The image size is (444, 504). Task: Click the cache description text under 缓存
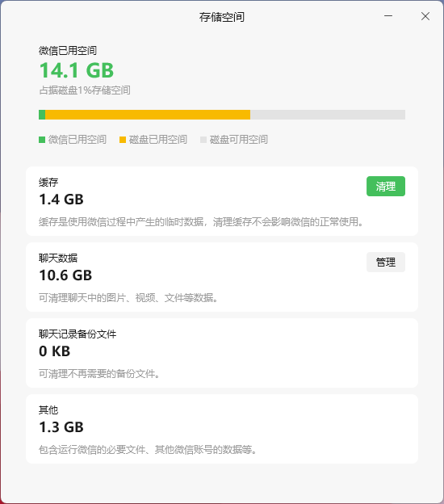pos(201,222)
